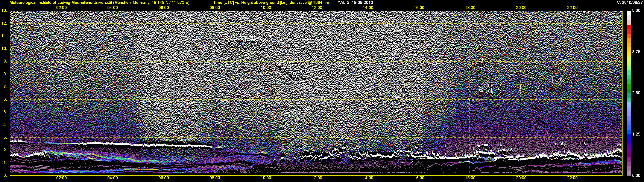Click the 13. height axis label

point(4,10)
